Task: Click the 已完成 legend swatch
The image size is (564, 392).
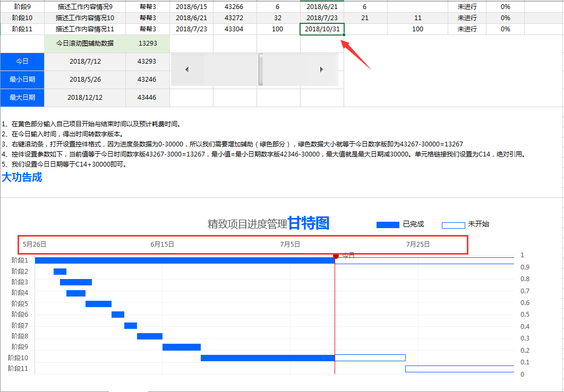Action: (x=388, y=225)
